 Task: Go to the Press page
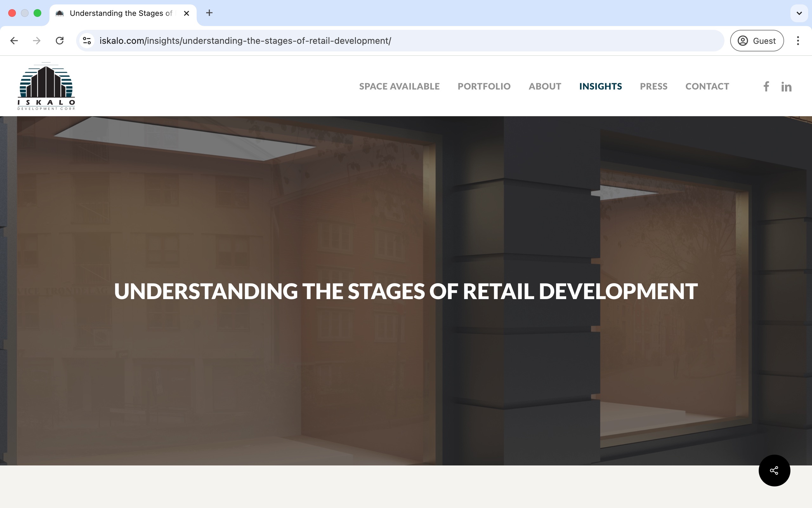653,86
